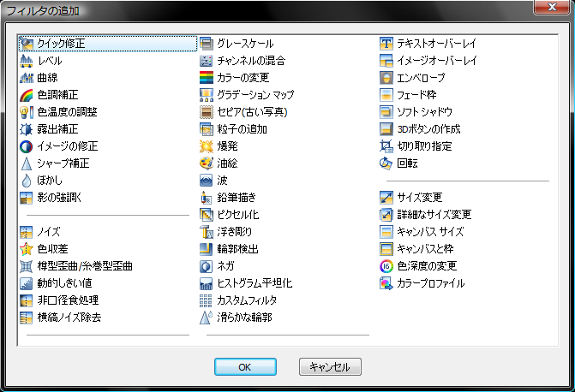
Task: Select the テキストオーバーレイ T icon
Action: click(386, 44)
